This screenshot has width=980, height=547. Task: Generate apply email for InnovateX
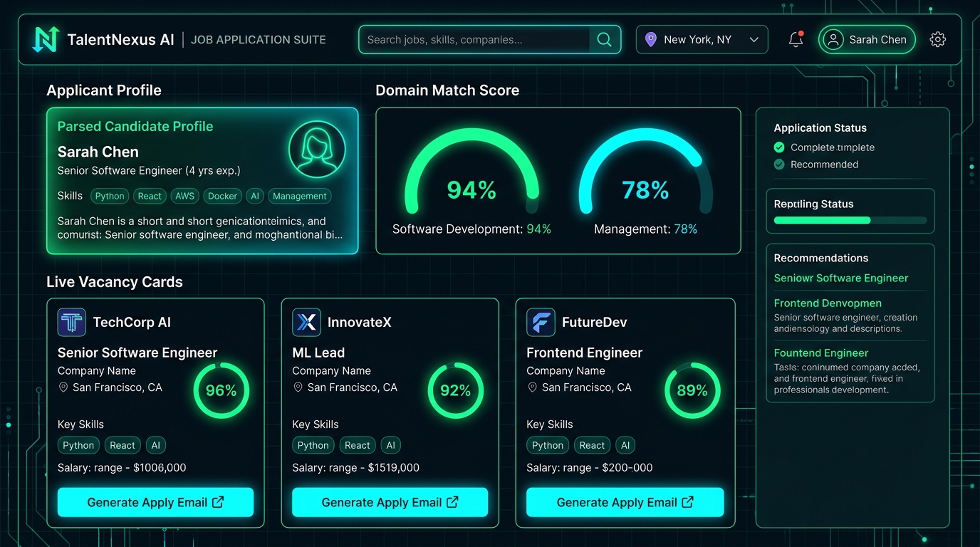(x=390, y=502)
